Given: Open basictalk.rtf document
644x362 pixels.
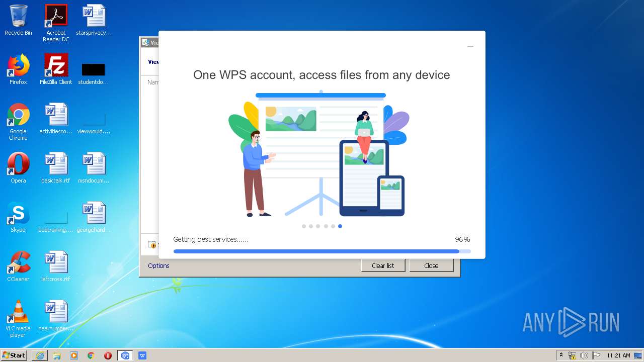Looking at the screenshot, I should [x=56, y=168].
